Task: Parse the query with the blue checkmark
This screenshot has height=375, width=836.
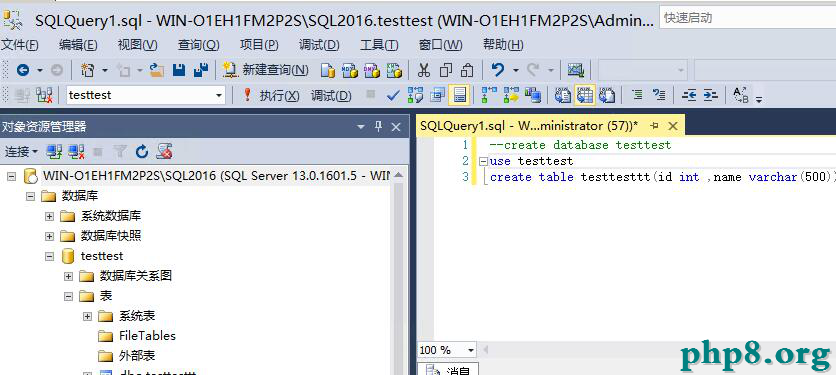Action: pos(393,95)
